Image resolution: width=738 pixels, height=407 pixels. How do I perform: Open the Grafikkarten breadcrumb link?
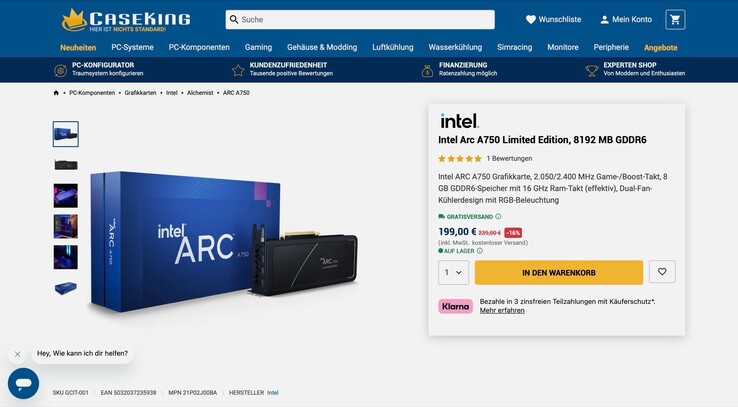(140, 93)
